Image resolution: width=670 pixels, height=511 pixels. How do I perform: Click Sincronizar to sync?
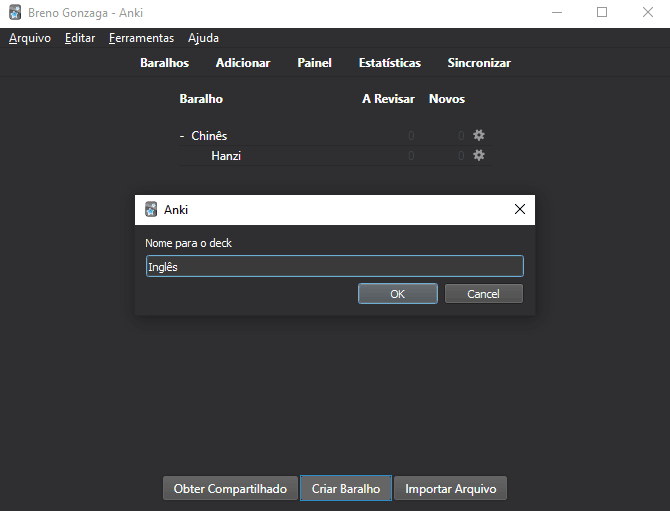pyautogui.click(x=479, y=63)
